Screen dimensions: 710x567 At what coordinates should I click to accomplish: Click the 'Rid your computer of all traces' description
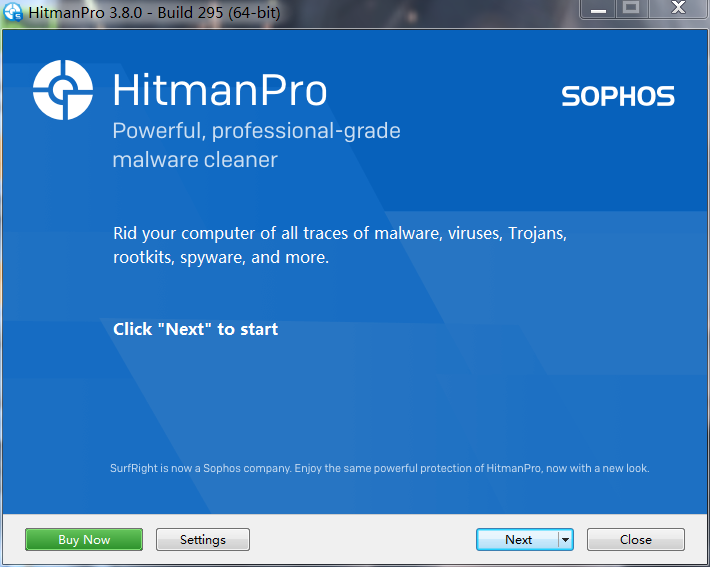340,245
